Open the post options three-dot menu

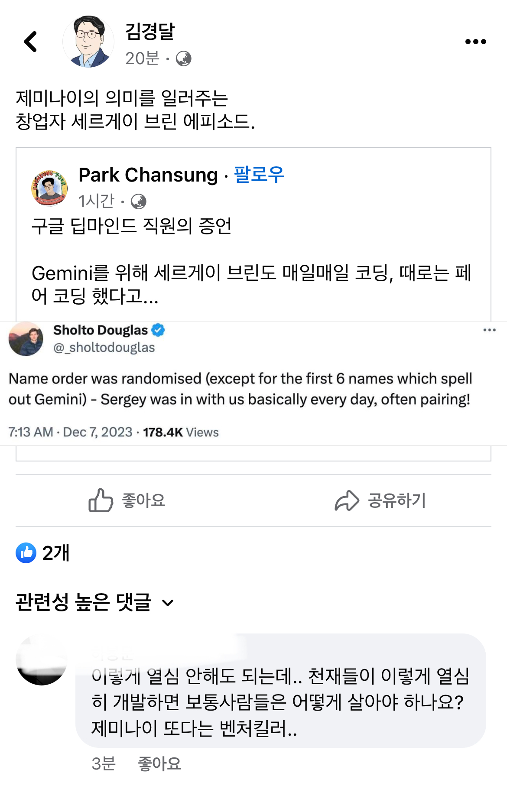point(475,42)
